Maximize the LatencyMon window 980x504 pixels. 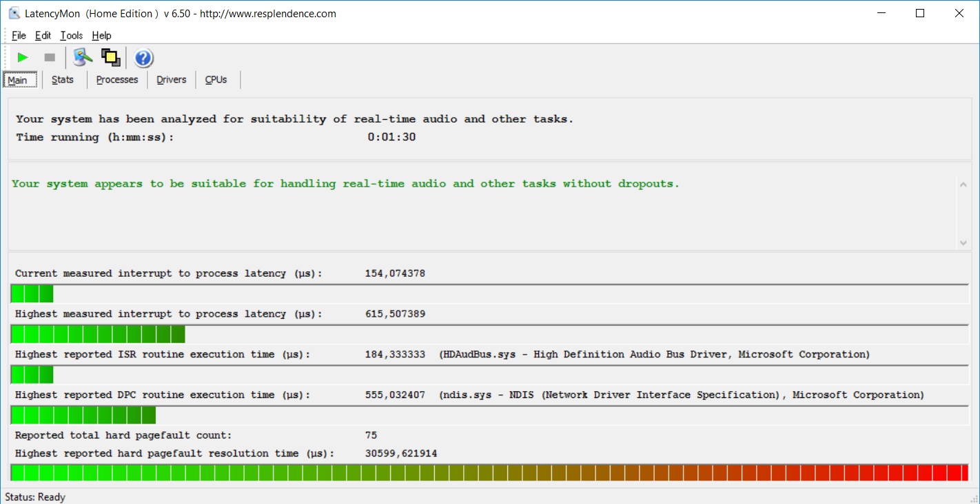920,13
